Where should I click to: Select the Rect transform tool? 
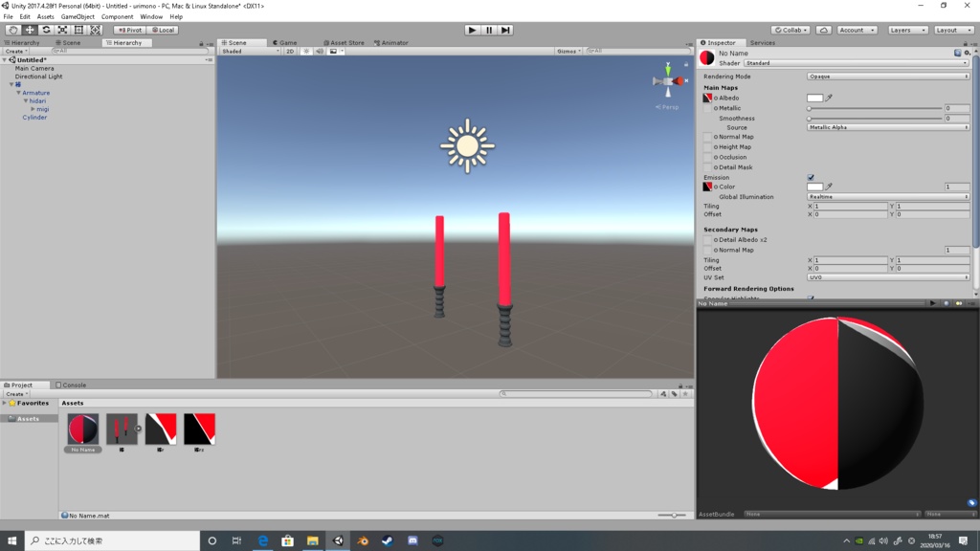point(78,30)
